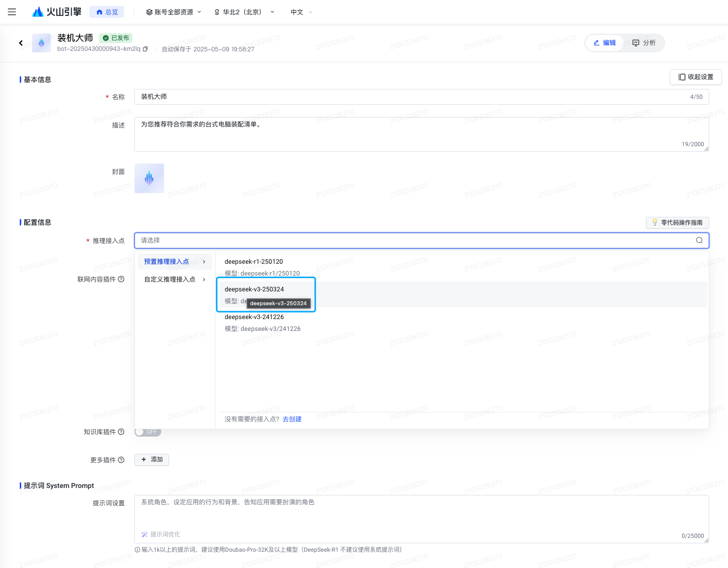Open the 华北2（北京）region selector
The width and height of the screenshot is (728, 568).
[x=244, y=12]
